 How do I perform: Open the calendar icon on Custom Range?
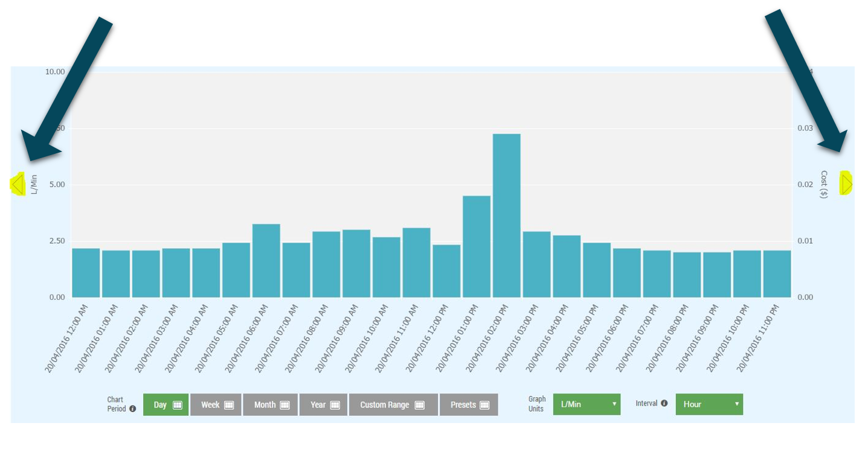pyautogui.click(x=419, y=405)
